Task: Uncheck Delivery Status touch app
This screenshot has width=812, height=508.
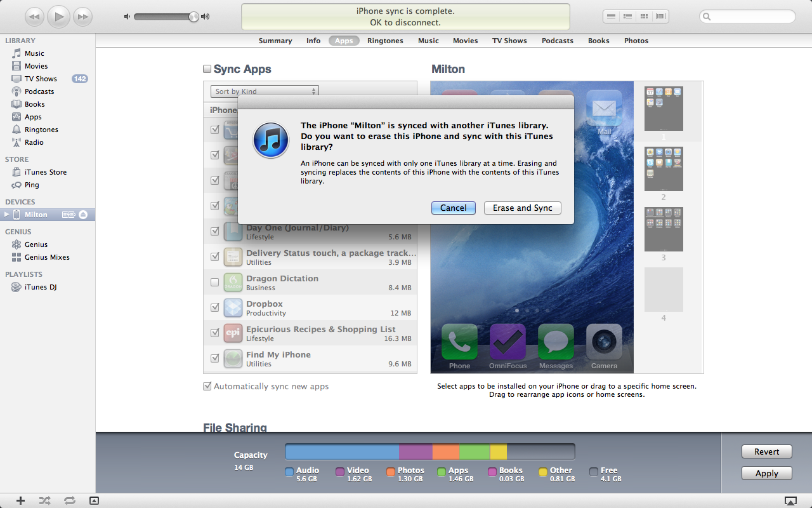Action: pyautogui.click(x=215, y=257)
